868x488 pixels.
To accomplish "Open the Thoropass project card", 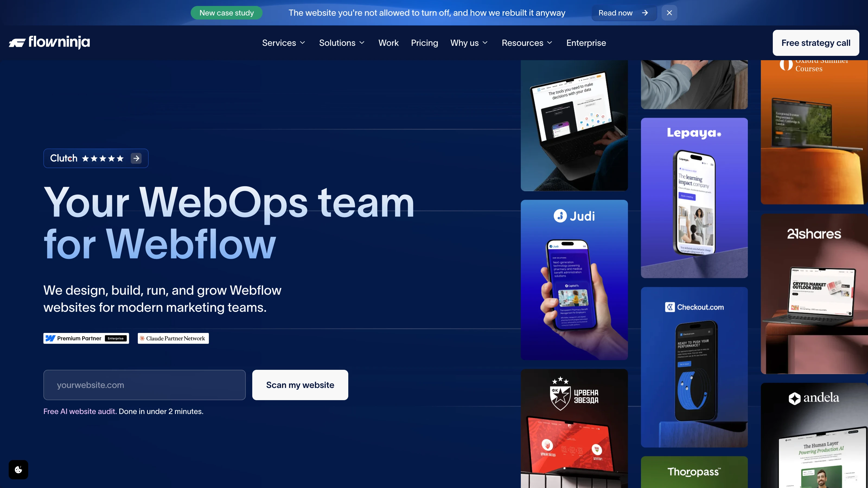I will [x=694, y=472].
